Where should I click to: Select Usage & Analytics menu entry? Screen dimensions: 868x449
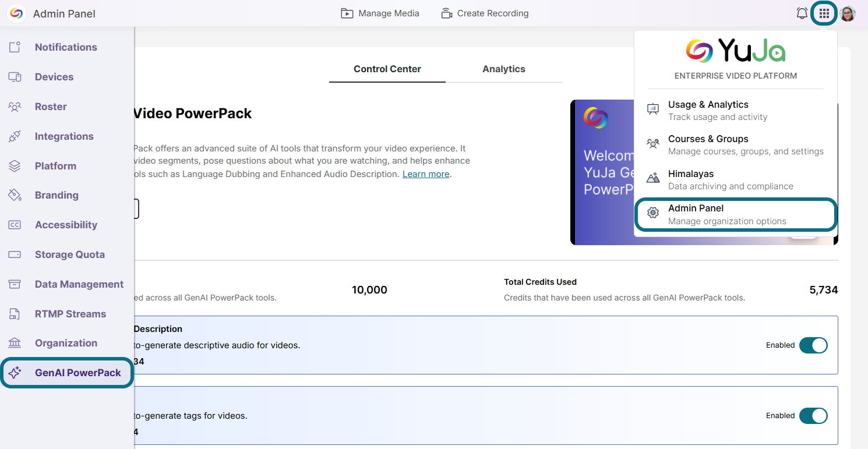pos(736,110)
